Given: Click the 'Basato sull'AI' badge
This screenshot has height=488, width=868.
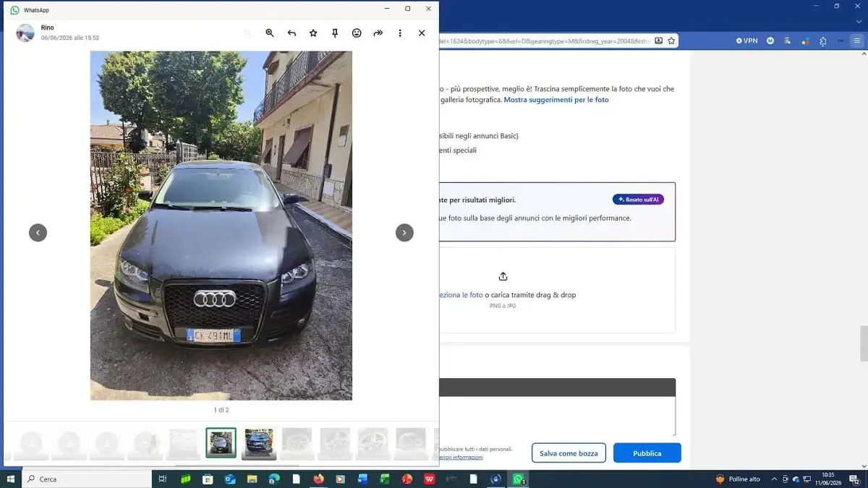Looking at the screenshot, I should pyautogui.click(x=638, y=200).
